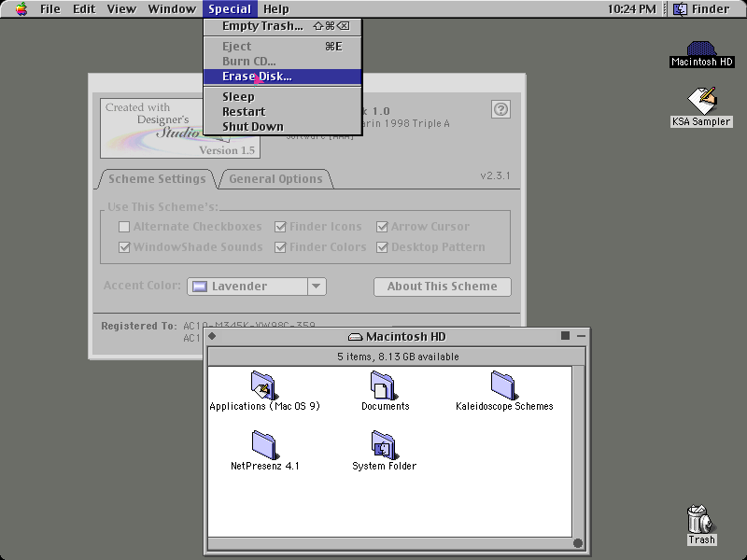Viewport: 747px width, 560px height.
Task: Choose Shut Down from Special menu
Action: click(283, 127)
